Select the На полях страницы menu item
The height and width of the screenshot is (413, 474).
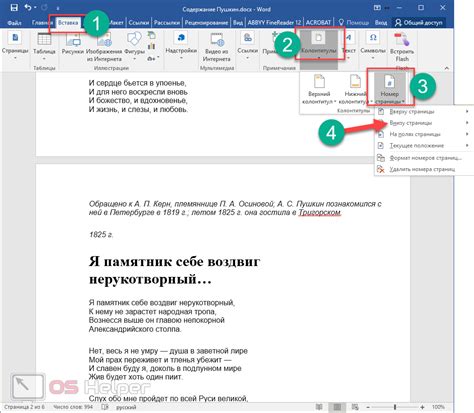tap(423, 134)
